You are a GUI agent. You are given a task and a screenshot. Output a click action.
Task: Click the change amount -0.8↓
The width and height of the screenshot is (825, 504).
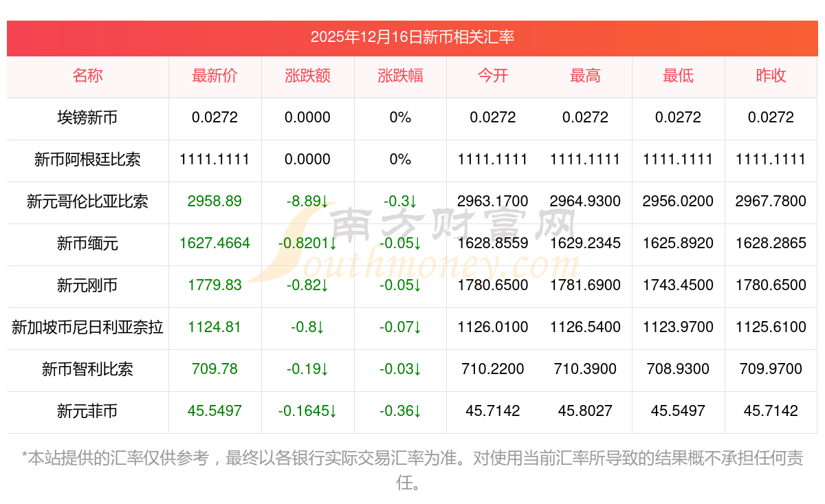307,327
